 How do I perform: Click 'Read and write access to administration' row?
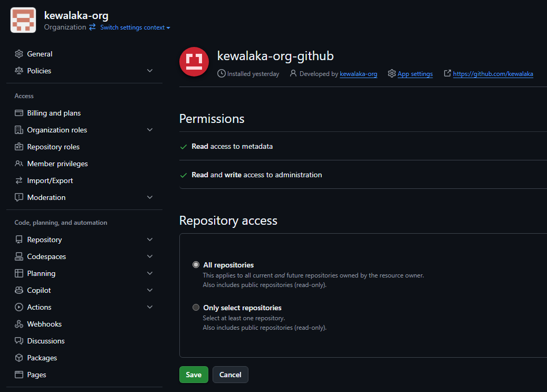[x=363, y=175]
